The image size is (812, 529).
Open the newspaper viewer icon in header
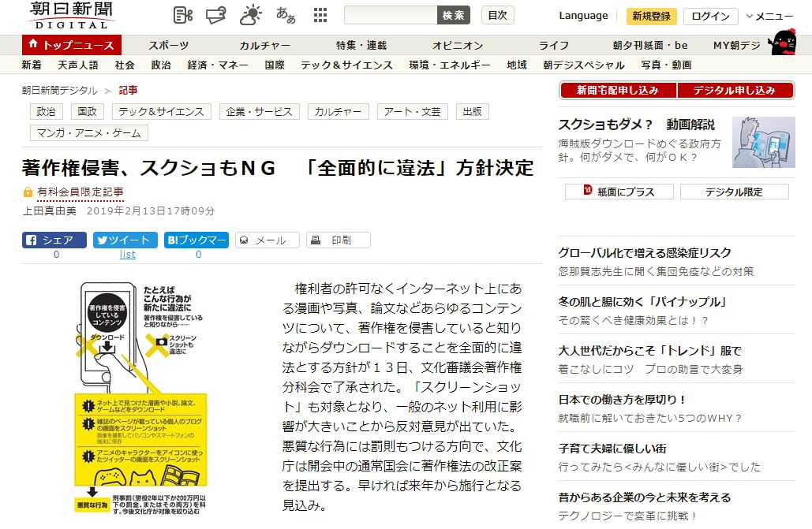pos(183,15)
